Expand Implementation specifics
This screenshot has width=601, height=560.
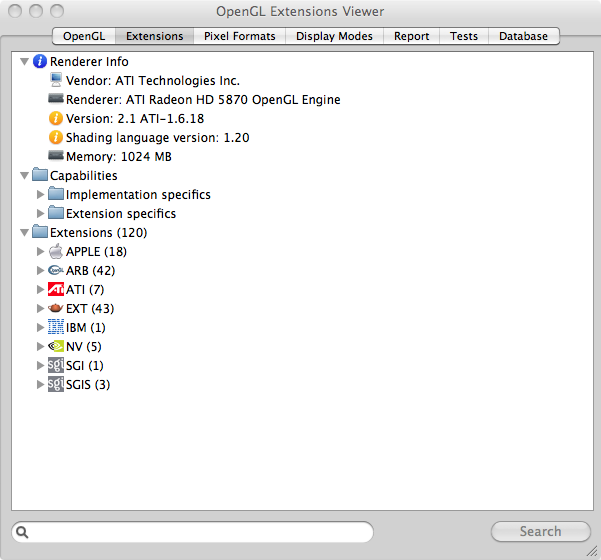tap(40, 194)
